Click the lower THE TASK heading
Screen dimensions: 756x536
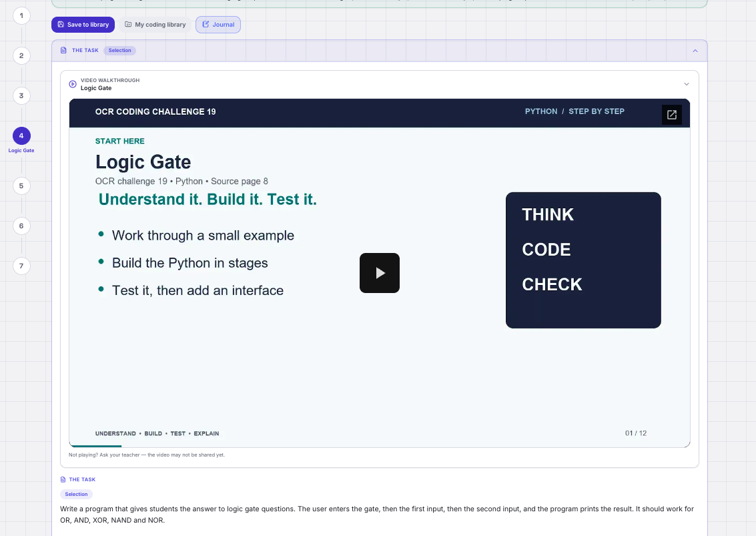pos(82,479)
